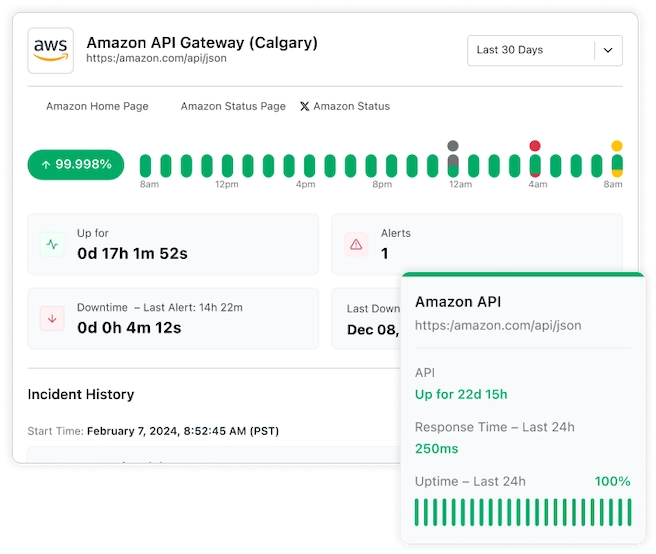Expand the date range chevron arrow
The image size is (656, 554).
tap(607, 50)
